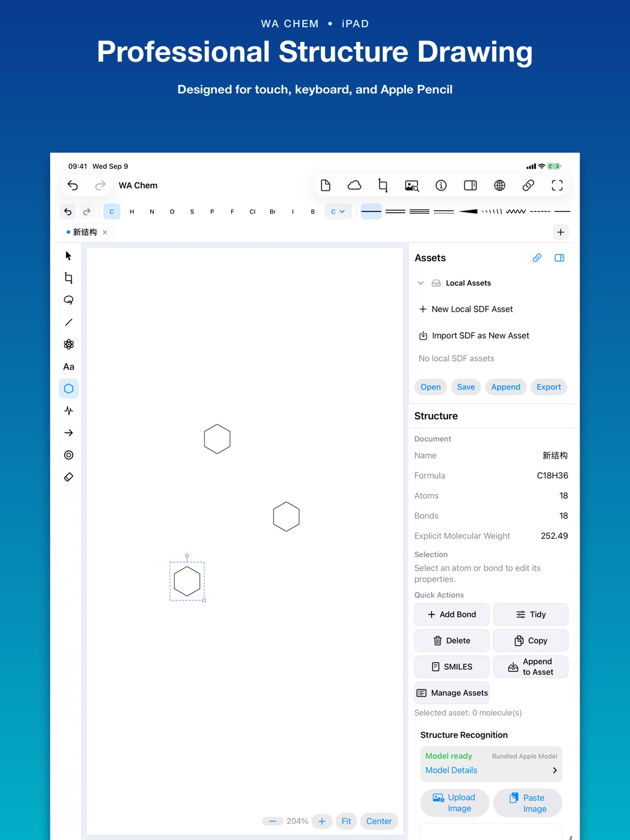Open the element C dropdown
Image resolution: width=630 pixels, height=840 pixels.
point(338,211)
